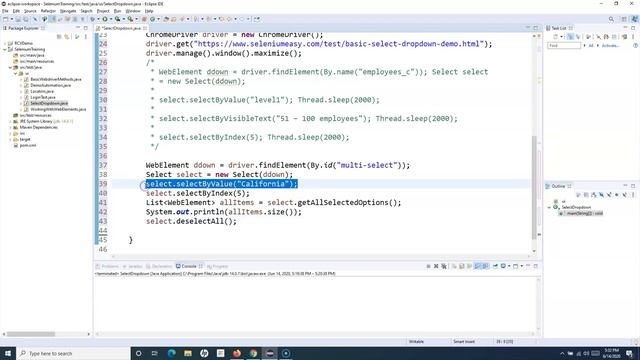This screenshot has width=640, height=360.
Task: Click the Task List help icon
Action: click(636, 45)
